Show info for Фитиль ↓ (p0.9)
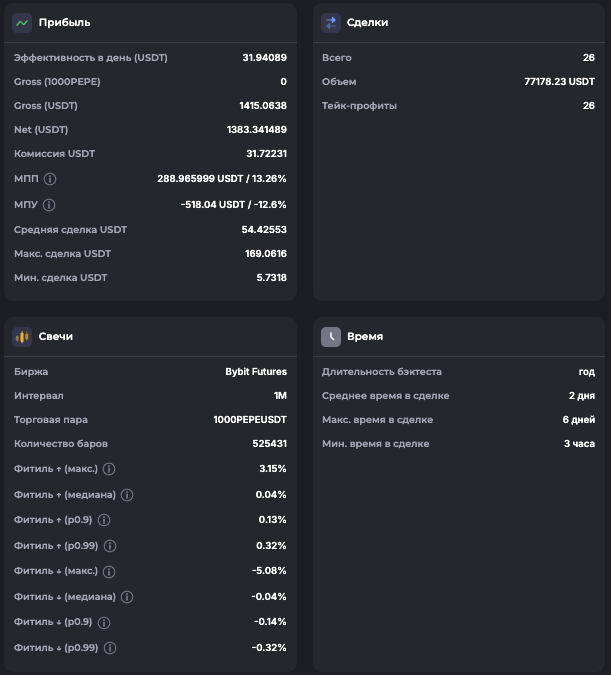611x675 pixels. [104, 622]
